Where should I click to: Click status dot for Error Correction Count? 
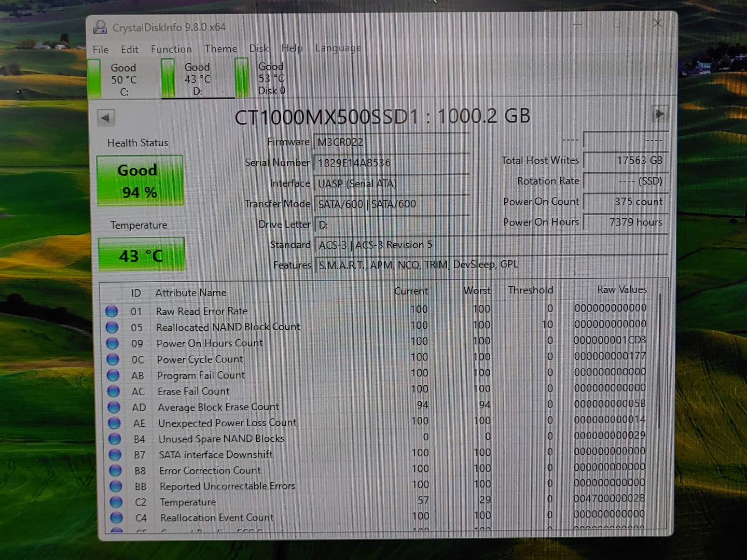[x=116, y=470]
